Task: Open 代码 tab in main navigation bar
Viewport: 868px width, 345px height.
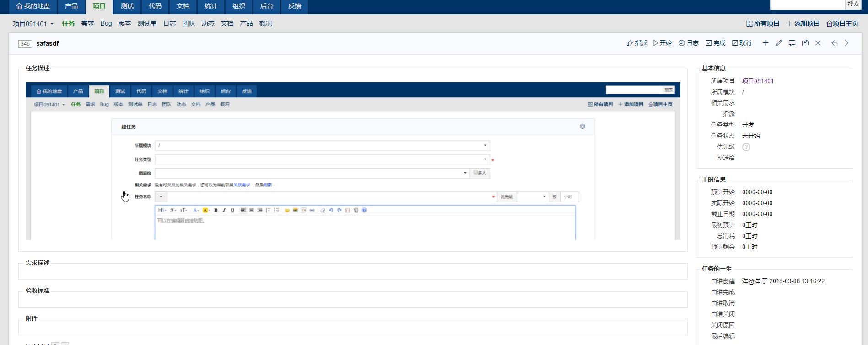Action: click(x=155, y=6)
